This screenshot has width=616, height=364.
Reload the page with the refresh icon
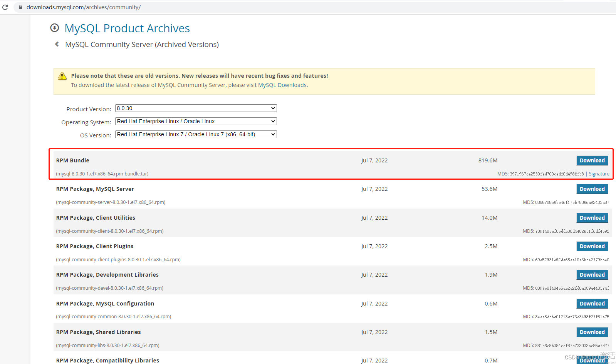[5, 7]
